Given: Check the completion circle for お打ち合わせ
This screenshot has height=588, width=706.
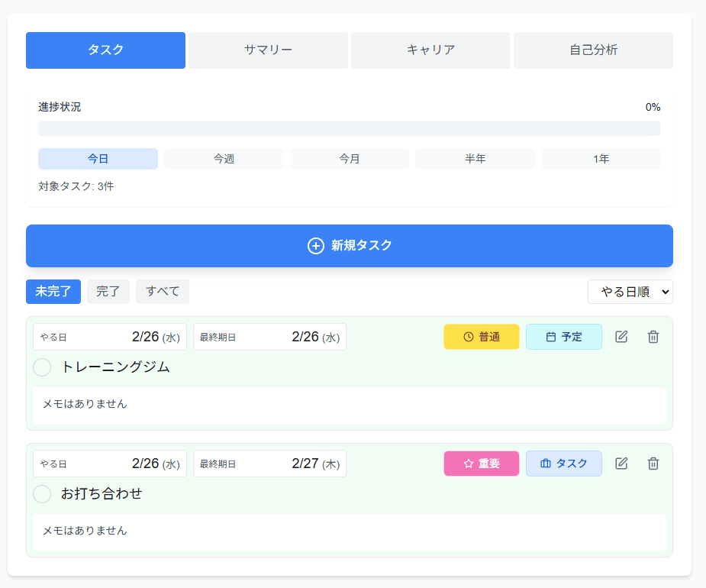Looking at the screenshot, I should coord(42,494).
